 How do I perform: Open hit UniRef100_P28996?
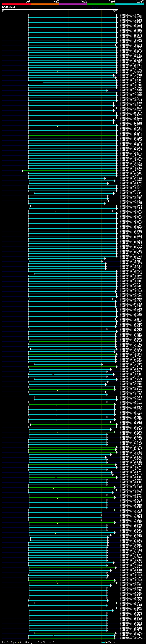point(131,20)
